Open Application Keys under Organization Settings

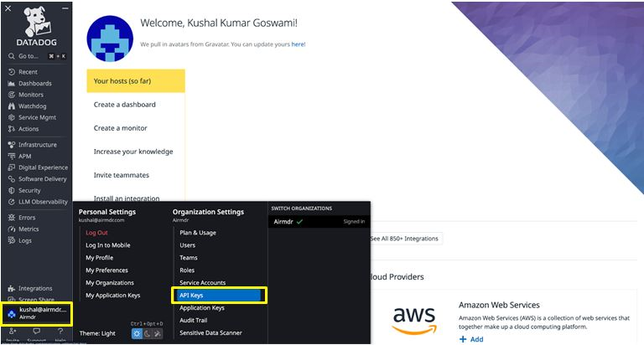(202, 308)
